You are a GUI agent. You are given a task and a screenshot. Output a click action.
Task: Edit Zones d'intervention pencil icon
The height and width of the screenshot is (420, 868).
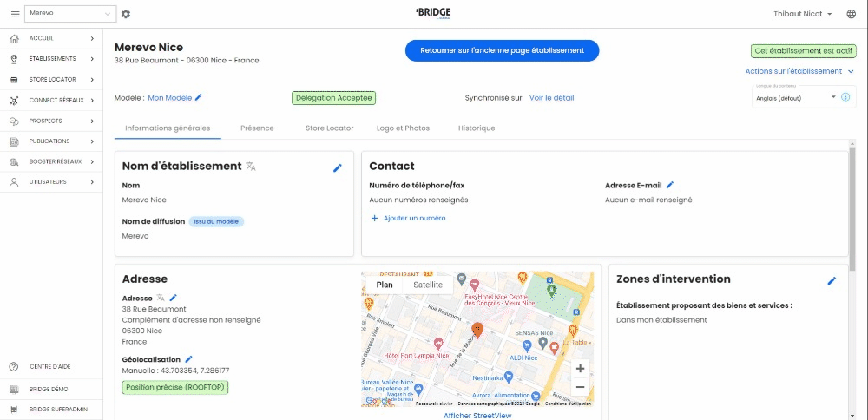[x=832, y=280]
